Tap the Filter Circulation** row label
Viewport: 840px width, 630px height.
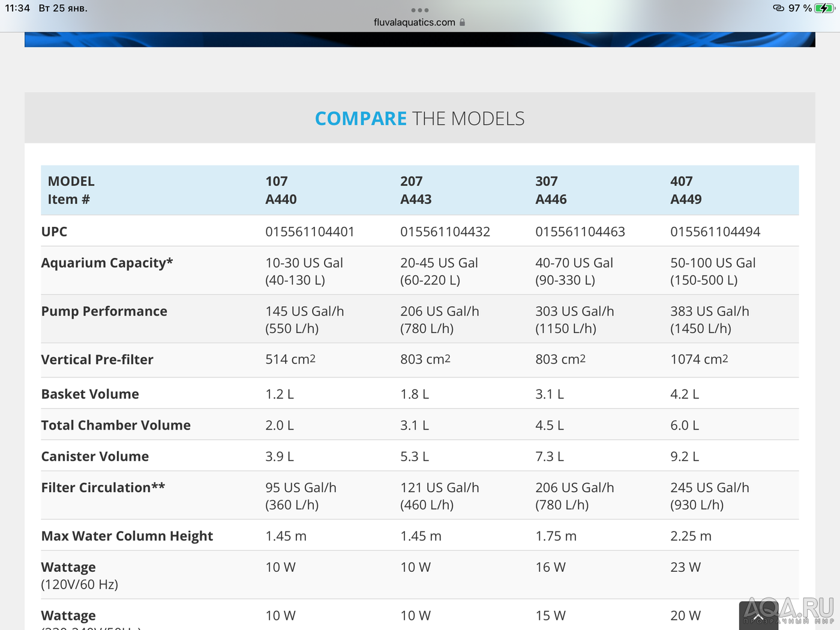point(103,488)
